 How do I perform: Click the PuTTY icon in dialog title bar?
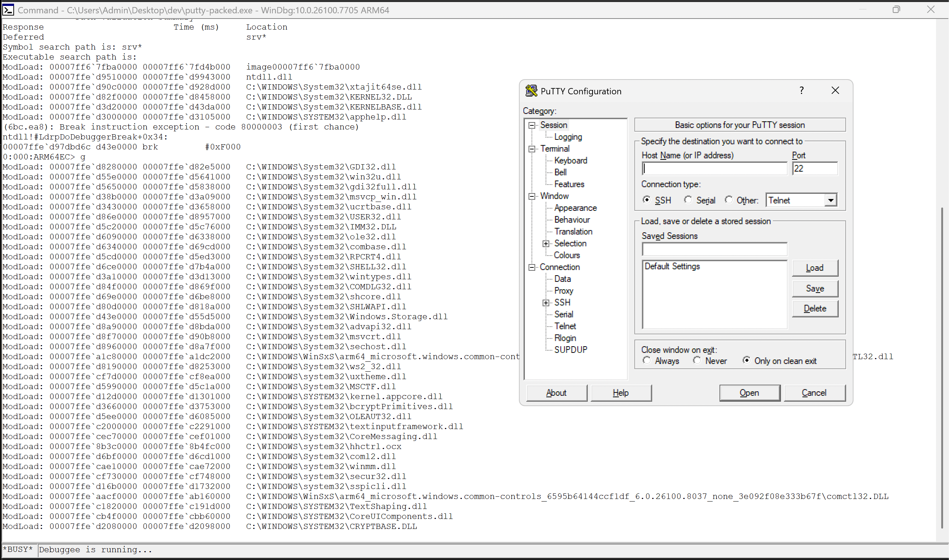click(x=531, y=91)
